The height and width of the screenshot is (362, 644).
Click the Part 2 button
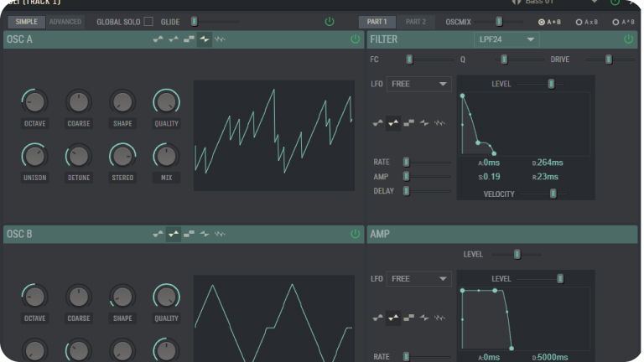(415, 21)
